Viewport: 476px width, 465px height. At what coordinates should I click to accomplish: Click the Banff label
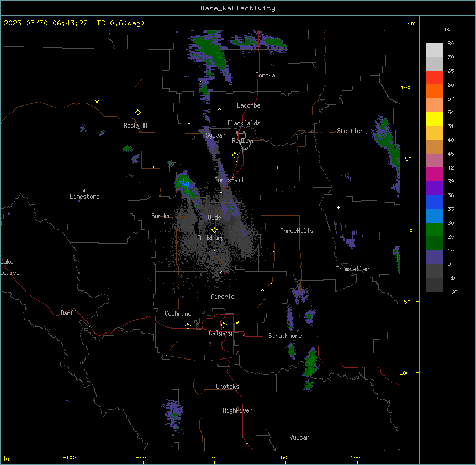coord(68,313)
